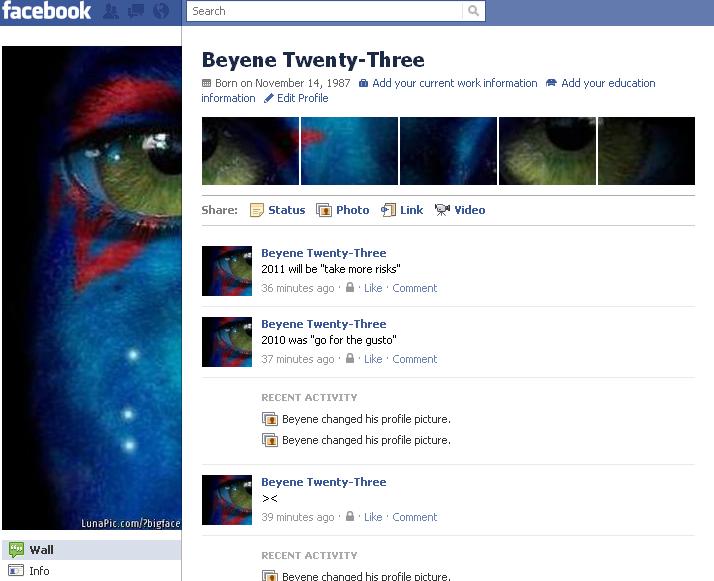Image resolution: width=714 pixels, height=581 pixels.
Task: Select the Photo share option
Action: pyautogui.click(x=352, y=210)
